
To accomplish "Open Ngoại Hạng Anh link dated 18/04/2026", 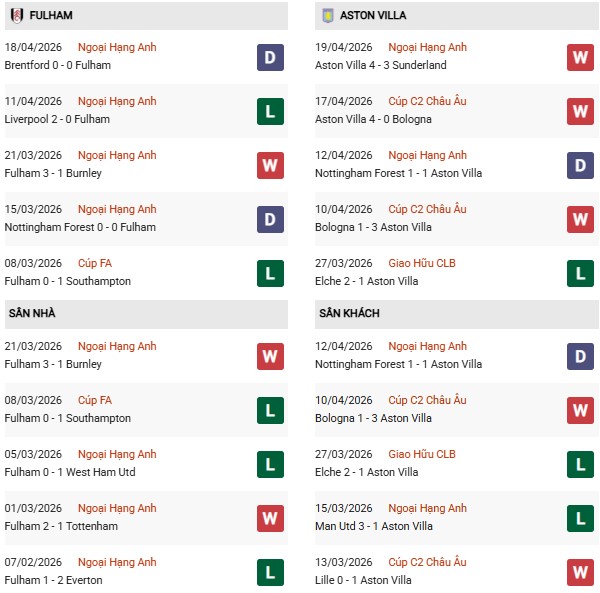I will pos(119,48).
